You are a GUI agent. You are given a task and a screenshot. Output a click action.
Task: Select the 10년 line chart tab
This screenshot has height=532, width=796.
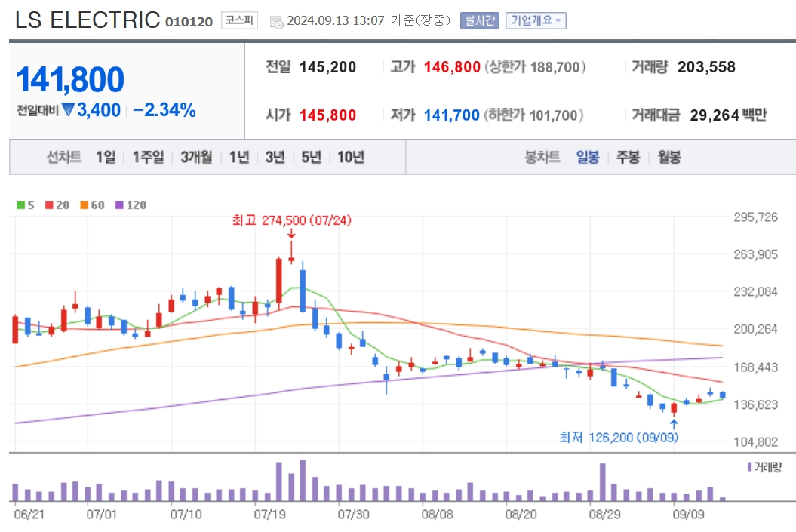351,158
